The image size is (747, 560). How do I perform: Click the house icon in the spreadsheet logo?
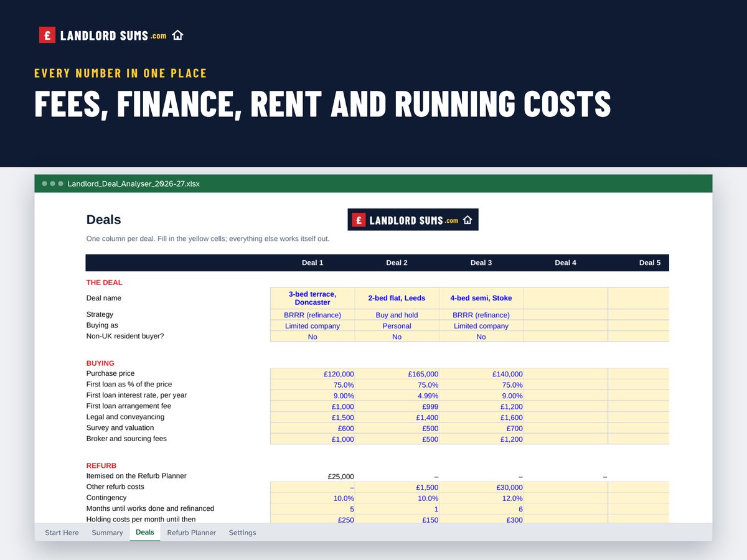pos(467,220)
